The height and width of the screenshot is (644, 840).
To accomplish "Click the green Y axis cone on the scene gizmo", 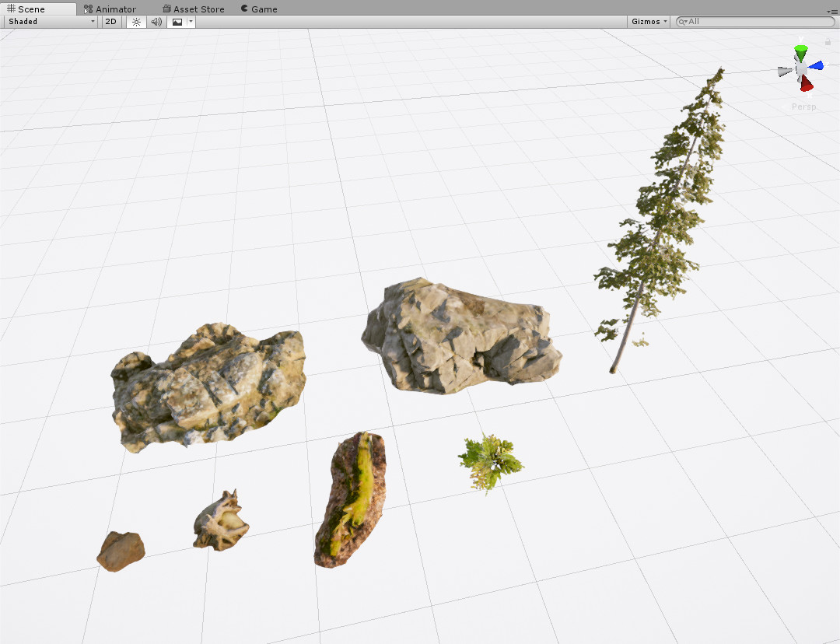I will pyautogui.click(x=800, y=51).
